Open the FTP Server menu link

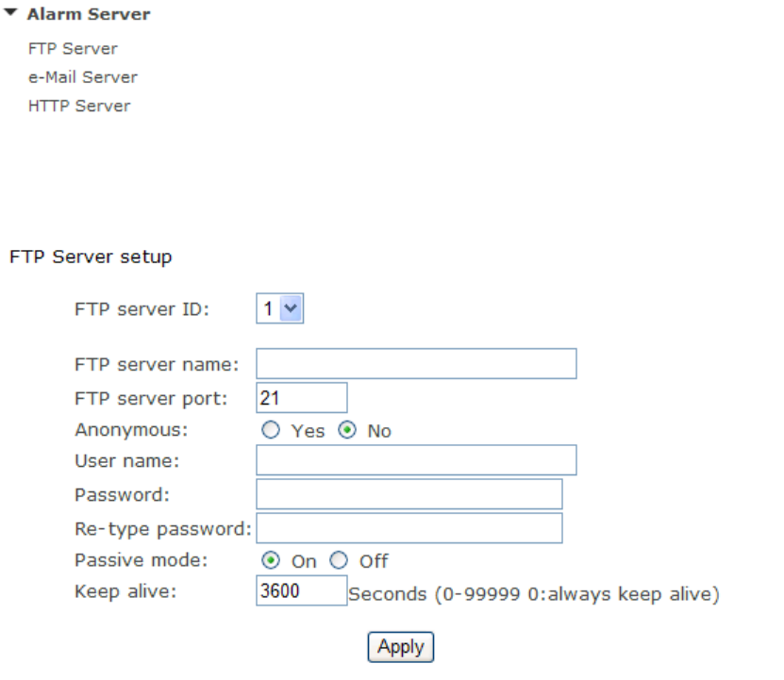pos(73,48)
